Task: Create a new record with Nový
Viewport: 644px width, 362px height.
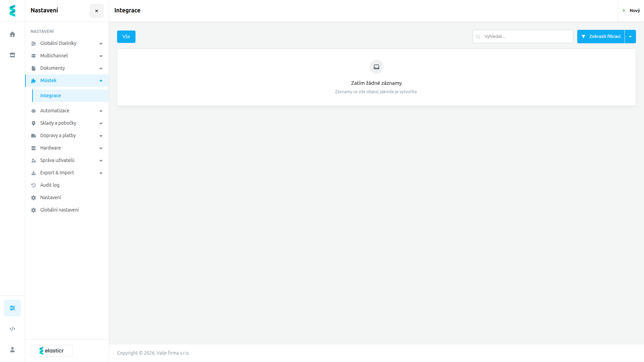Action: [x=631, y=11]
